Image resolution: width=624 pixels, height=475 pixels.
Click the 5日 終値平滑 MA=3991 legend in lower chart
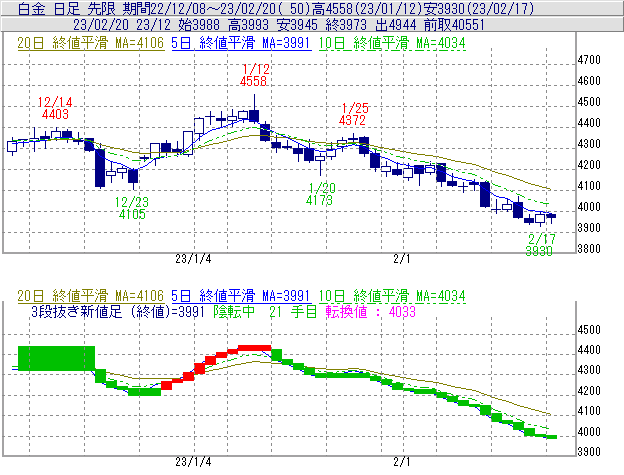pos(240,296)
